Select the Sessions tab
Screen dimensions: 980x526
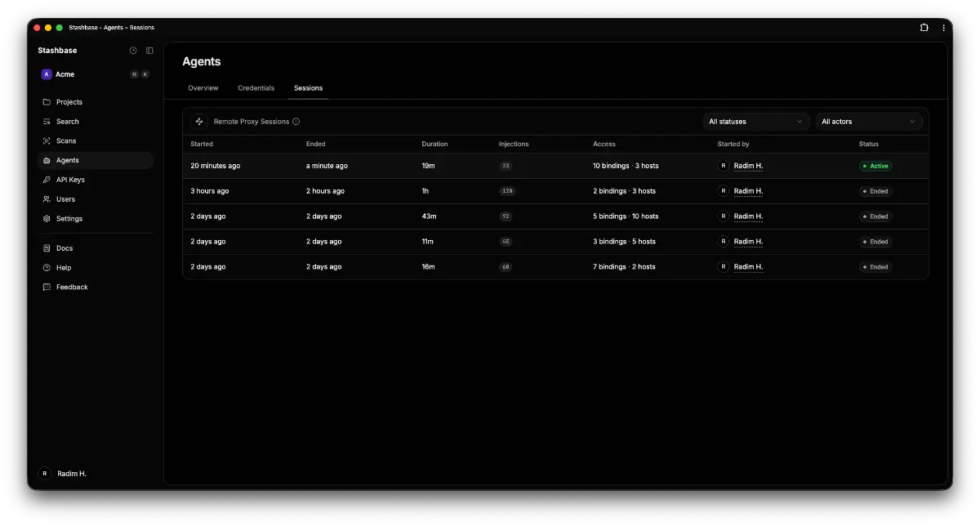(x=309, y=88)
